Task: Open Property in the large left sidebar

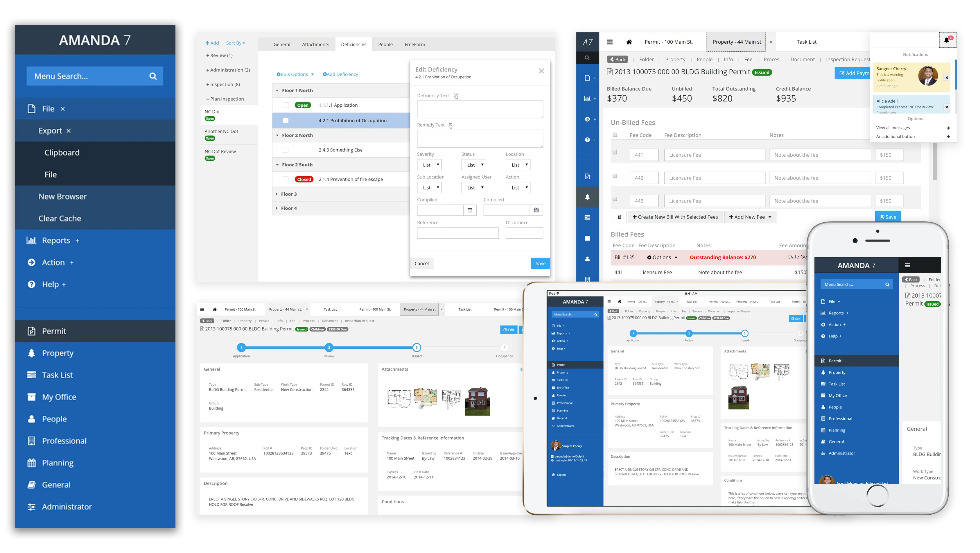Action: tap(95, 353)
